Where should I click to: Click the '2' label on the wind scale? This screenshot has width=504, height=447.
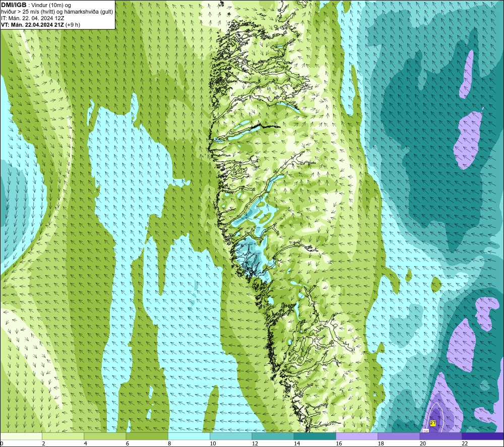[43, 444]
